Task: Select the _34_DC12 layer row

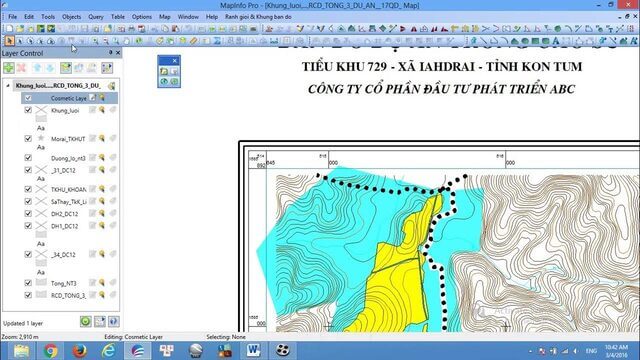Action: pyautogui.click(x=70, y=254)
